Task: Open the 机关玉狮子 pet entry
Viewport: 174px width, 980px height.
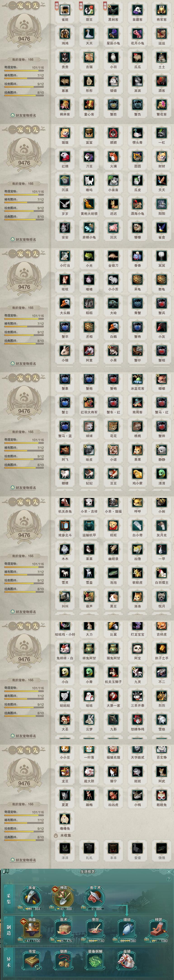Action: 113,672
